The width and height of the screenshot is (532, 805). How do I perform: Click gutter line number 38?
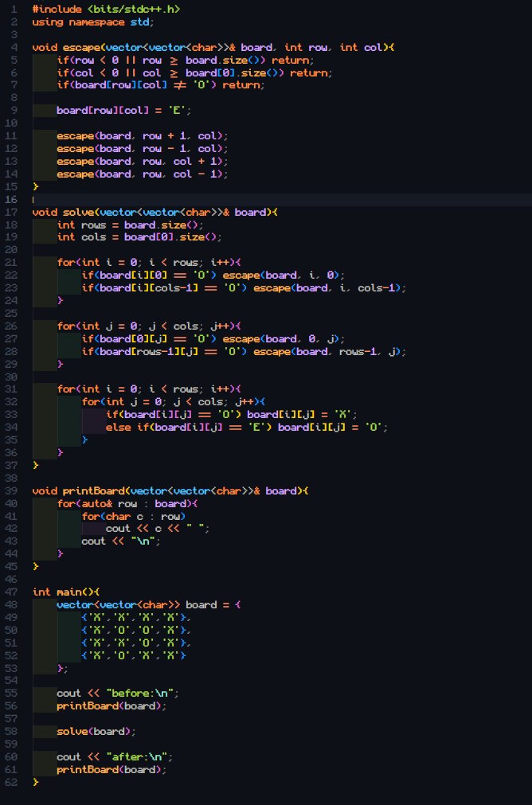pyautogui.click(x=11, y=478)
